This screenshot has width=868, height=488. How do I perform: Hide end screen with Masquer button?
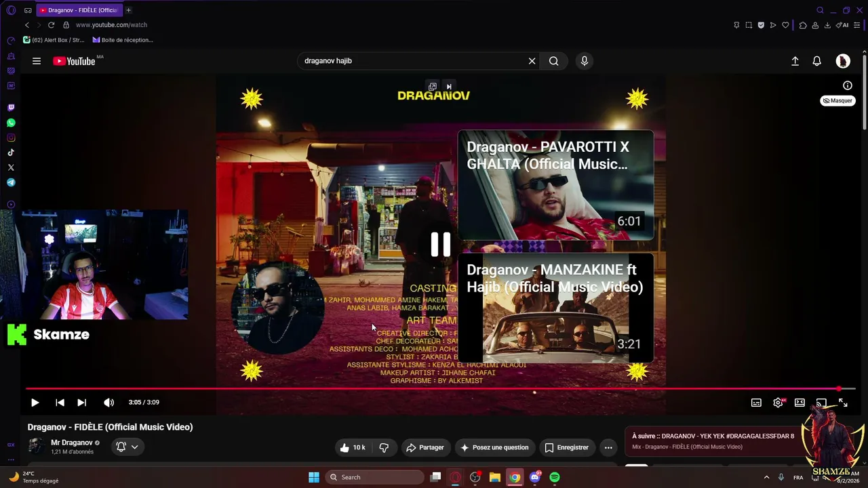[x=837, y=100]
